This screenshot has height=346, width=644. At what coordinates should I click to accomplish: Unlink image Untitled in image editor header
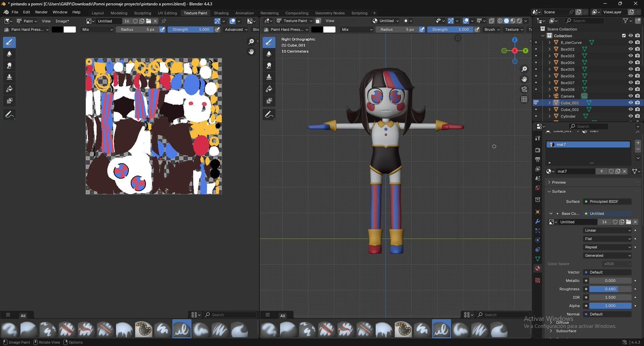coord(156,21)
